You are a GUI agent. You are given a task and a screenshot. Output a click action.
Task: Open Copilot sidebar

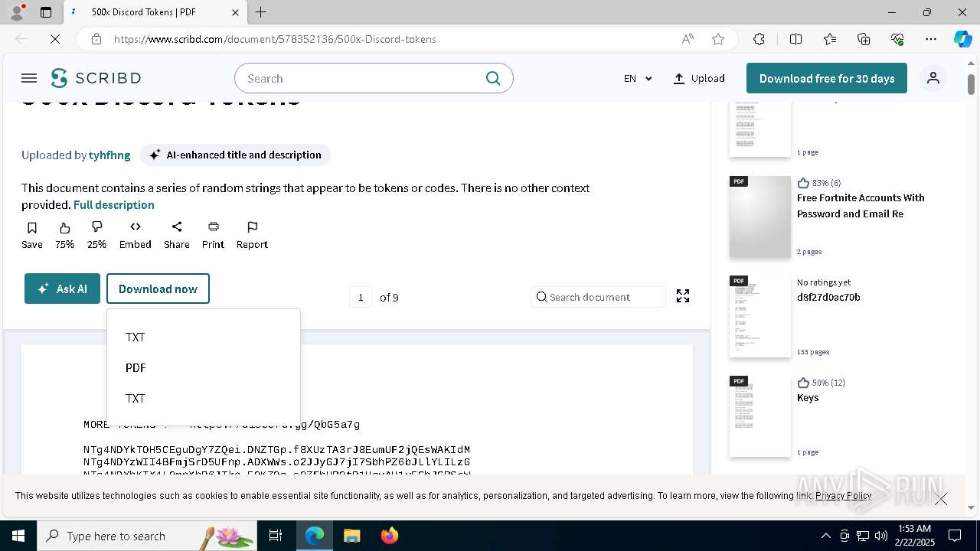point(962,39)
